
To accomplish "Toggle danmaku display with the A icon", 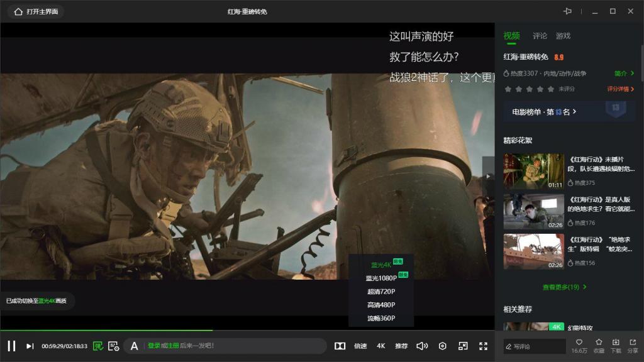I will (133, 346).
